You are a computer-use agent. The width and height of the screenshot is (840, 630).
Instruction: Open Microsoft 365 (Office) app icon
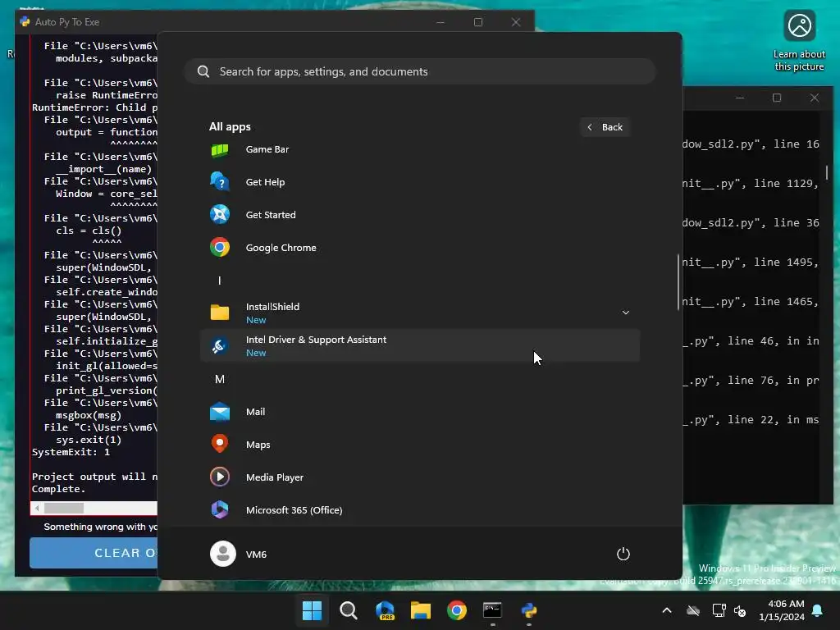click(220, 510)
